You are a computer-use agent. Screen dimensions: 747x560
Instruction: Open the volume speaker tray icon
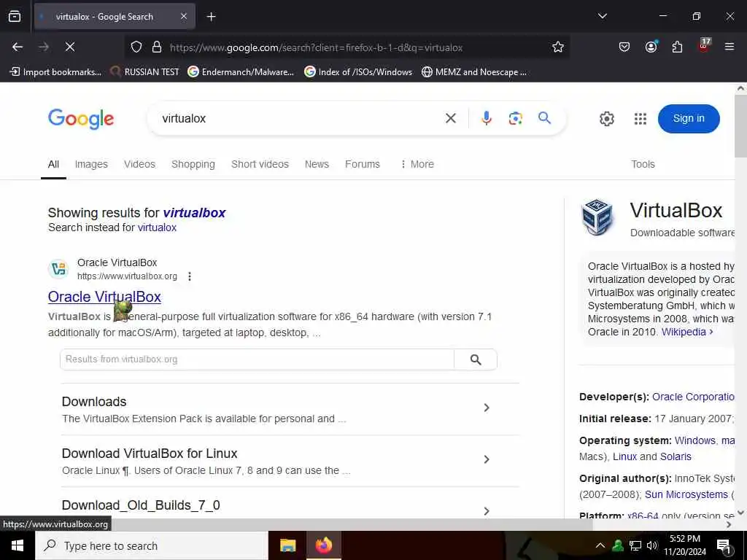pos(652,545)
